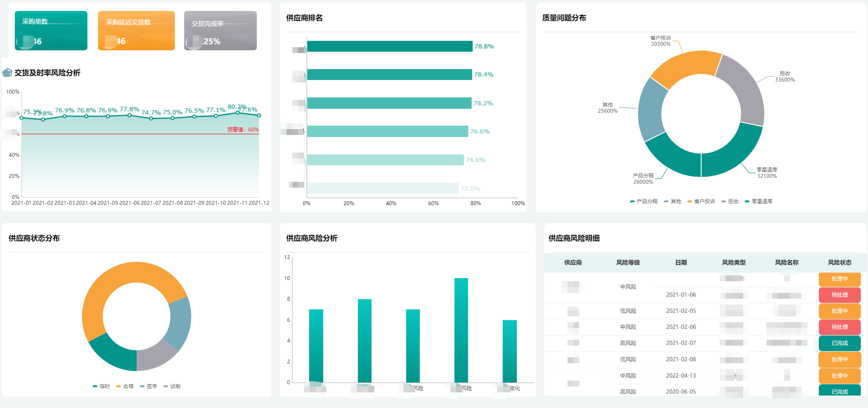The image size is (868, 408).
Task: Click the pentagon icon beside 交货及时率风险分析
Action: (x=7, y=73)
